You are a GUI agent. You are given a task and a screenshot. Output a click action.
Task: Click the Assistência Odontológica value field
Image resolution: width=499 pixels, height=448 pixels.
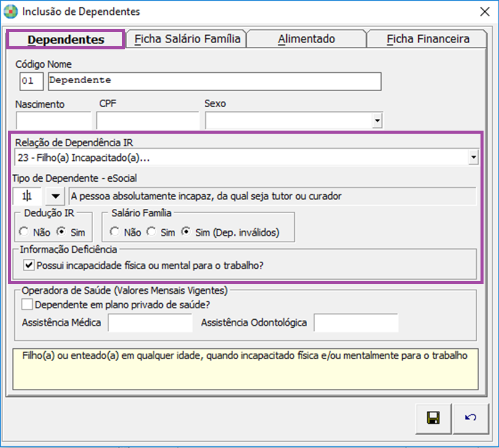click(x=356, y=323)
